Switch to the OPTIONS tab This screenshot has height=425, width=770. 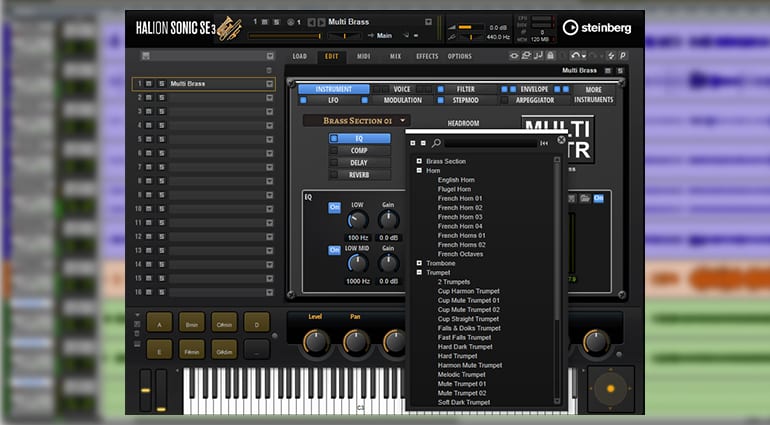460,57
